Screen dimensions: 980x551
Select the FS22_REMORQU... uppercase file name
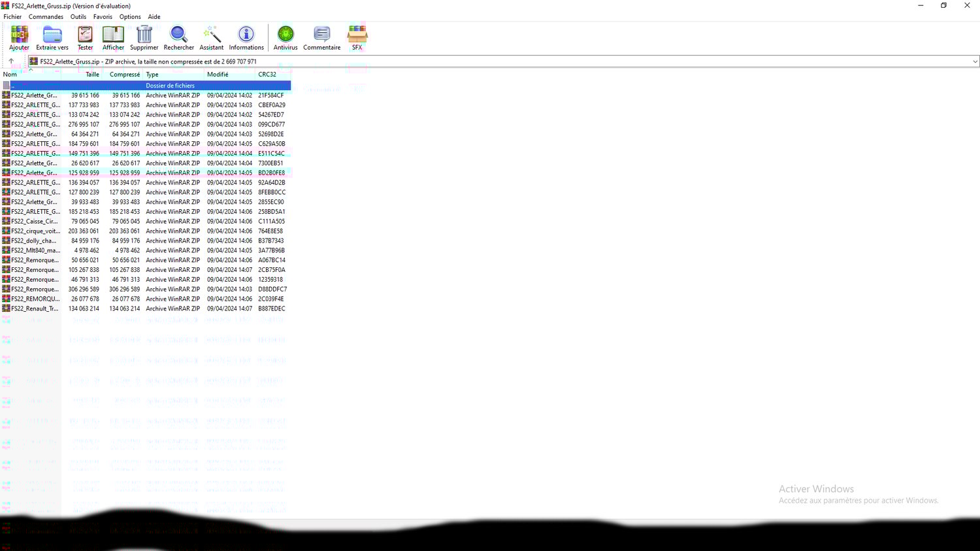click(35, 299)
